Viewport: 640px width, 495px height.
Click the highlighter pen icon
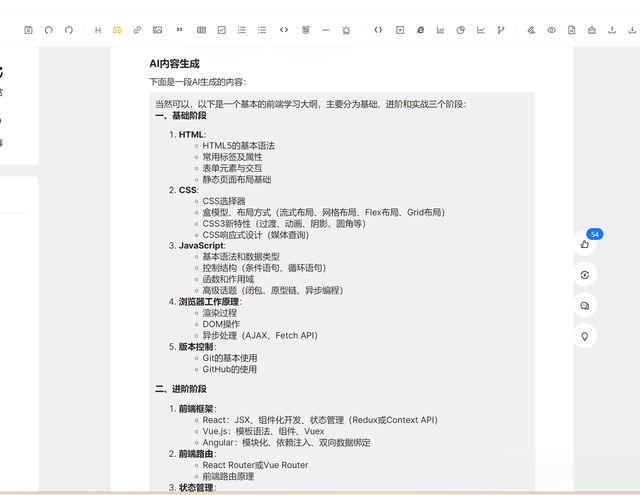coord(531,30)
